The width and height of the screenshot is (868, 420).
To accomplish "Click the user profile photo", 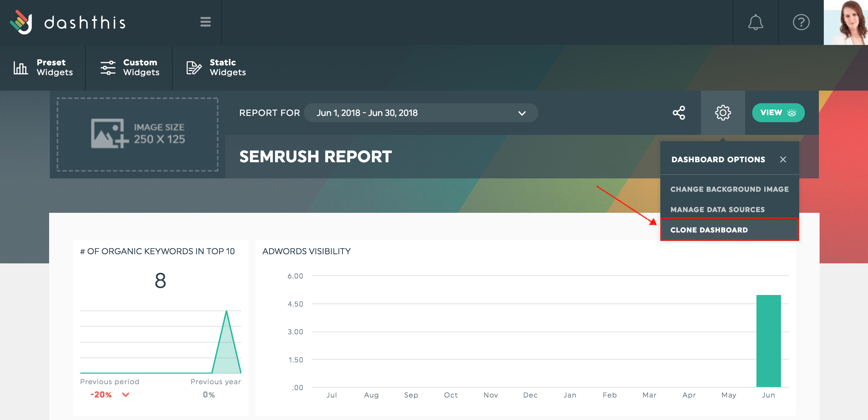I will (x=846, y=22).
